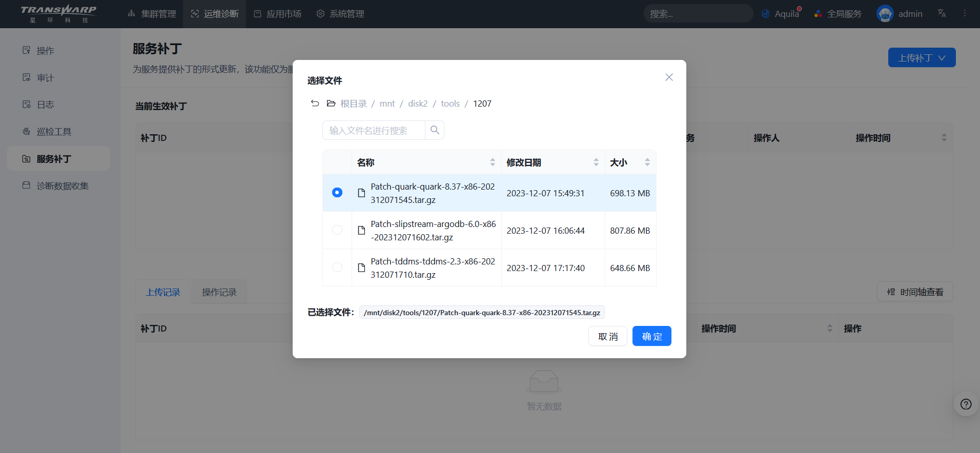Click the 698.13 MB size cell

click(630, 193)
